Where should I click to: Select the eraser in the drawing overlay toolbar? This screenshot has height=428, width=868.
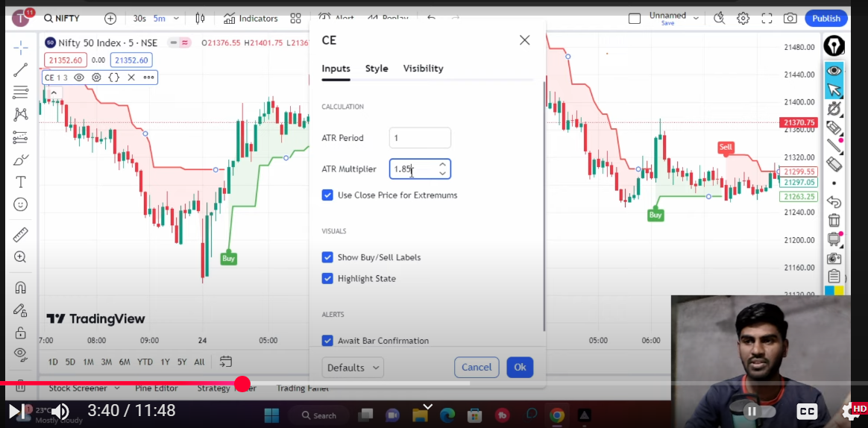(x=834, y=165)
